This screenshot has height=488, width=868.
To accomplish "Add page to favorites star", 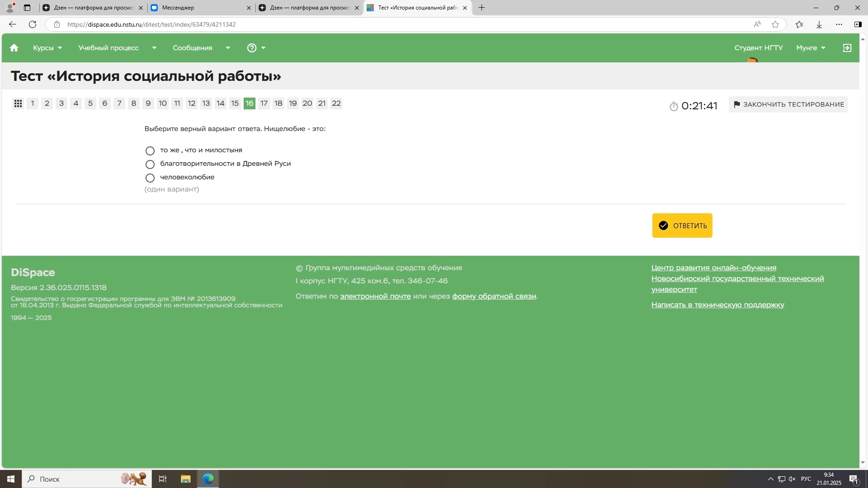I will coord(775,24).
